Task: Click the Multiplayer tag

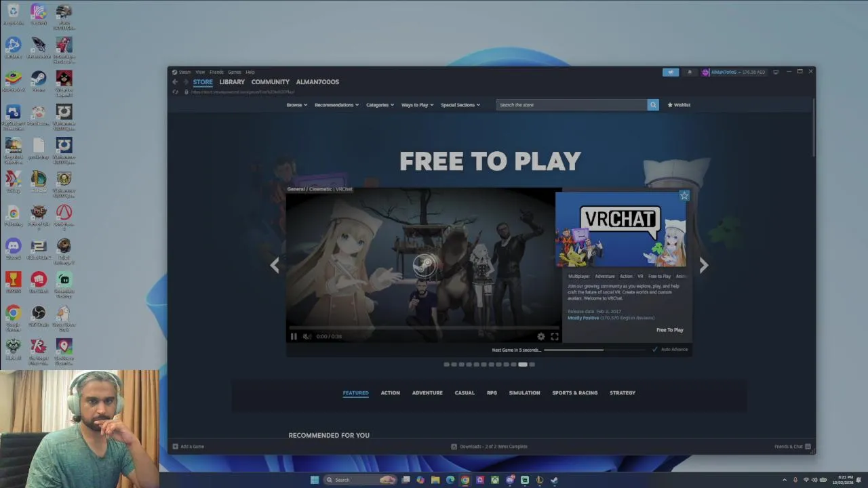Action: [x=579, y=277]
